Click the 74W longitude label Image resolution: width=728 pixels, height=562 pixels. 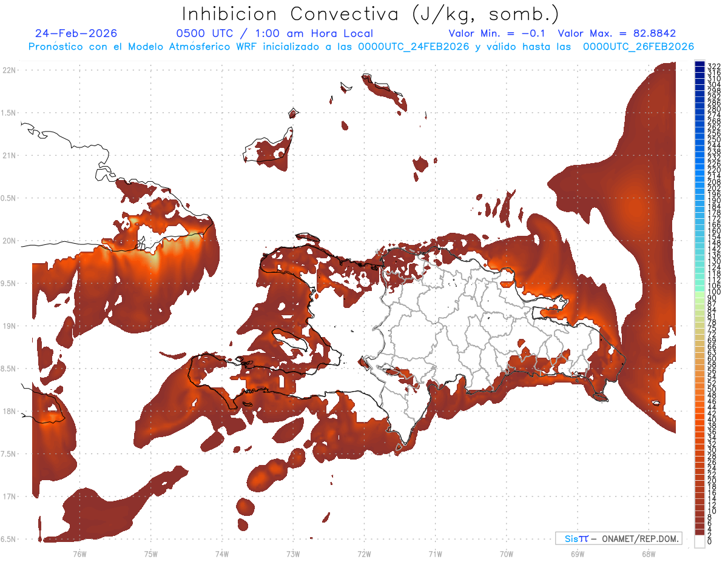(221, 554)
